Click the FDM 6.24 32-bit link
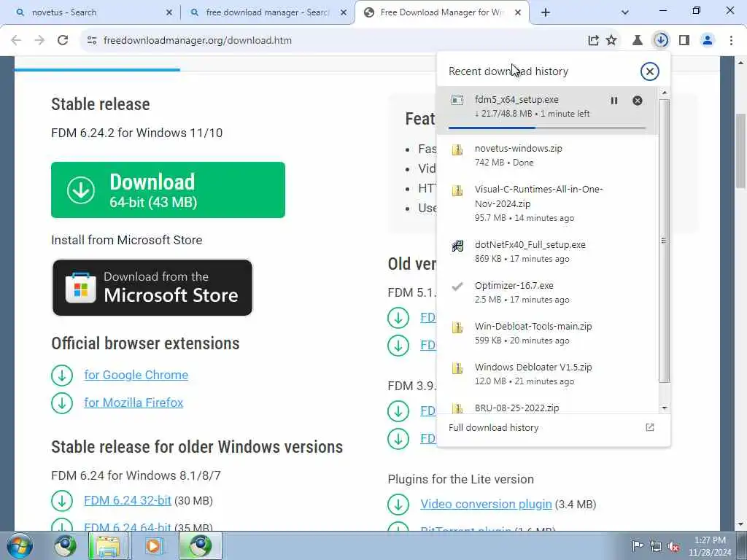747x560 pixels. pos(128,500)
